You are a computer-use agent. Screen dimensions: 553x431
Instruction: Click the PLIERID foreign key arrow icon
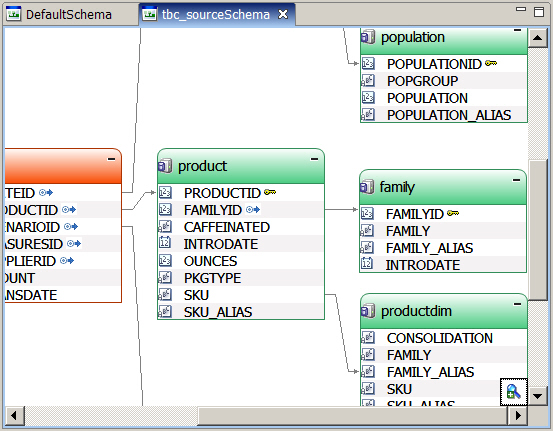[67, 261]
